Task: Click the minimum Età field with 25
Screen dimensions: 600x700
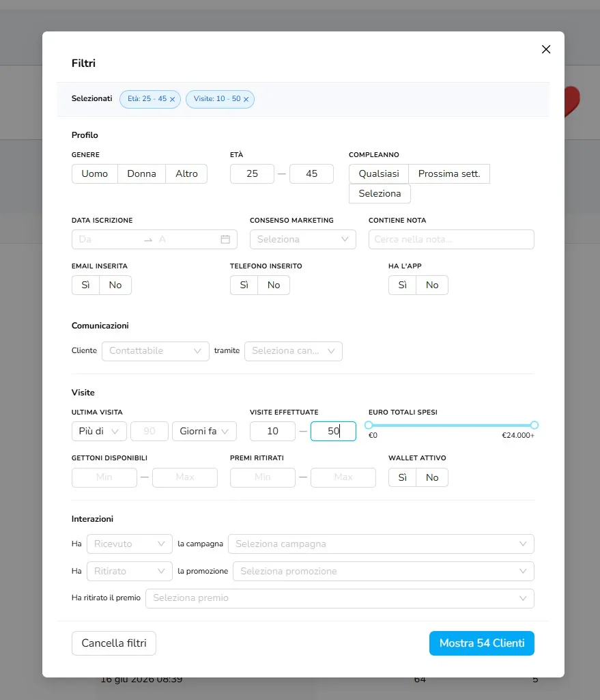Action: (x=252, y=173)
